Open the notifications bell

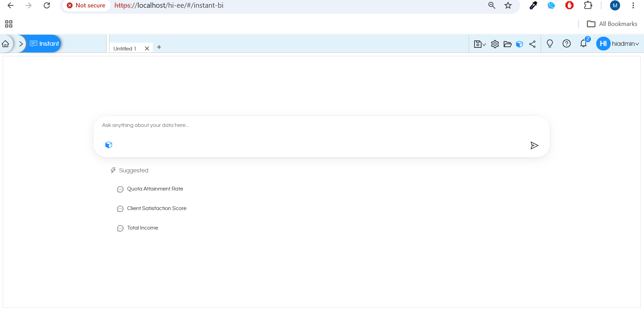click(x=584, y=43)
